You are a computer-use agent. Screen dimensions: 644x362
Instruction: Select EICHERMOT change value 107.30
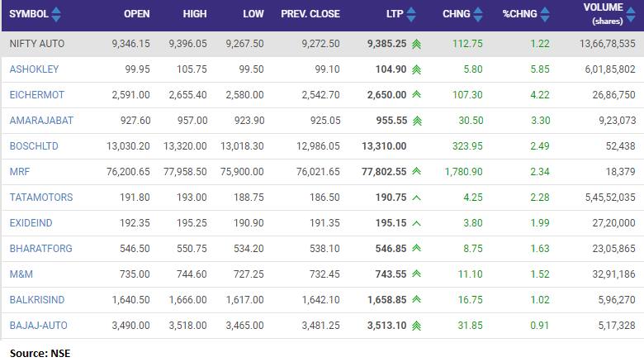pyautogui.click(x=467, y=94)
